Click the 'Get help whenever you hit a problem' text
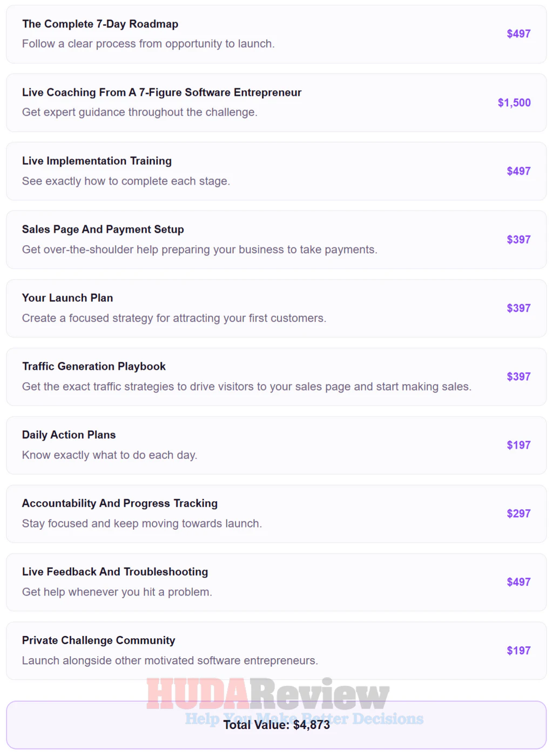This screenshot has height=756, width=553. 117,592
